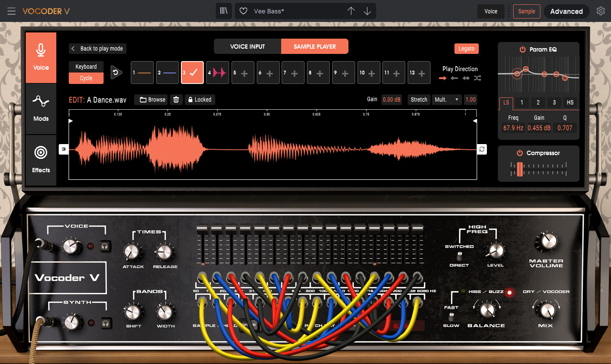
Task: Open the Mods panel
Action: 41,109
